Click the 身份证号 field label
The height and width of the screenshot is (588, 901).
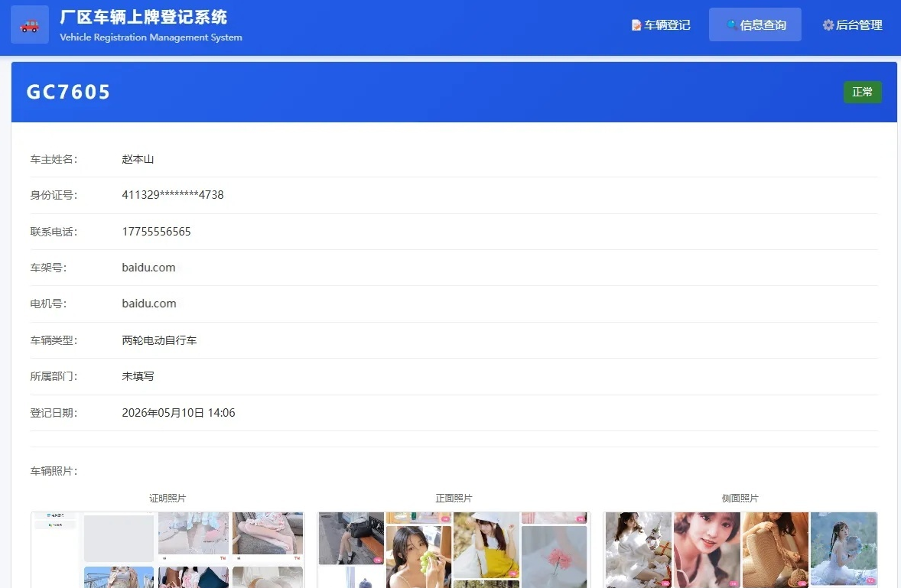(x=54, y=195)
